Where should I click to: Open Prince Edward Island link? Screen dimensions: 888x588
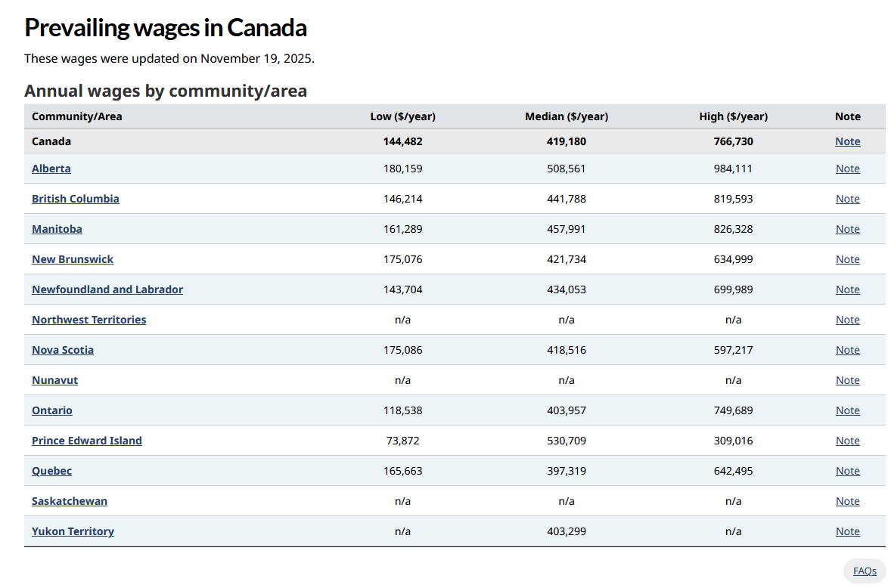coord(87,441)
